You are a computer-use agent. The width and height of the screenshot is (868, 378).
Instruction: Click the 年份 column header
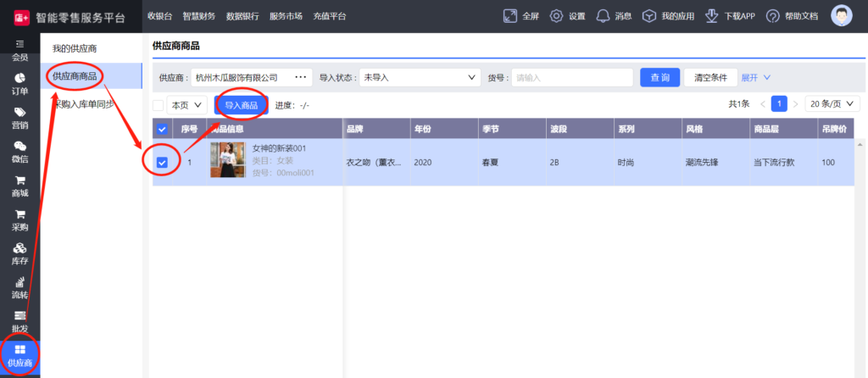point(444,129)
